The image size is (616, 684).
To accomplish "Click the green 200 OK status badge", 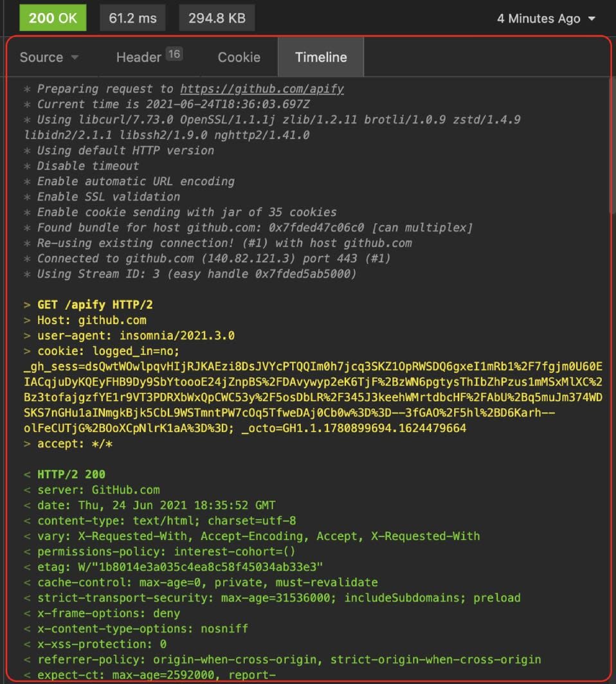I will click(53, 18).
